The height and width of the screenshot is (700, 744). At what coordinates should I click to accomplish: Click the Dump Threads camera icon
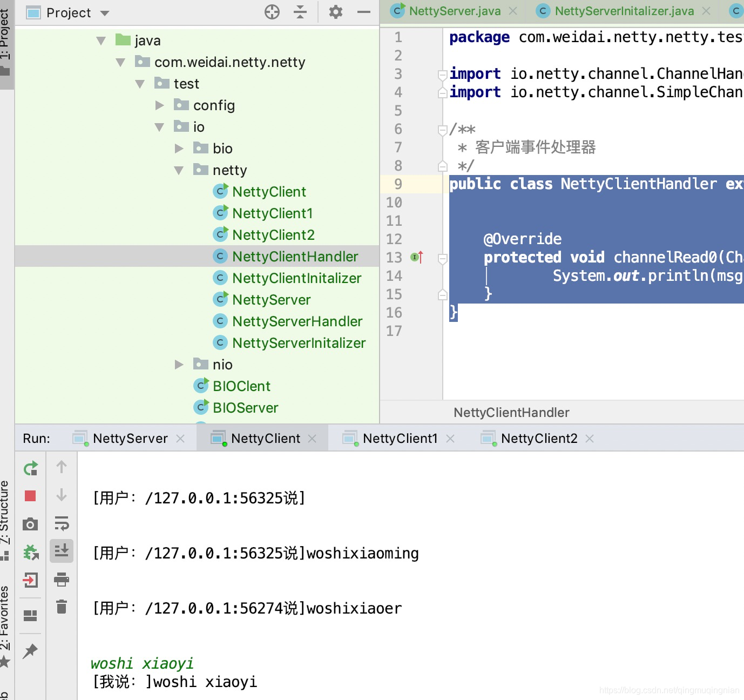[30, 524]
